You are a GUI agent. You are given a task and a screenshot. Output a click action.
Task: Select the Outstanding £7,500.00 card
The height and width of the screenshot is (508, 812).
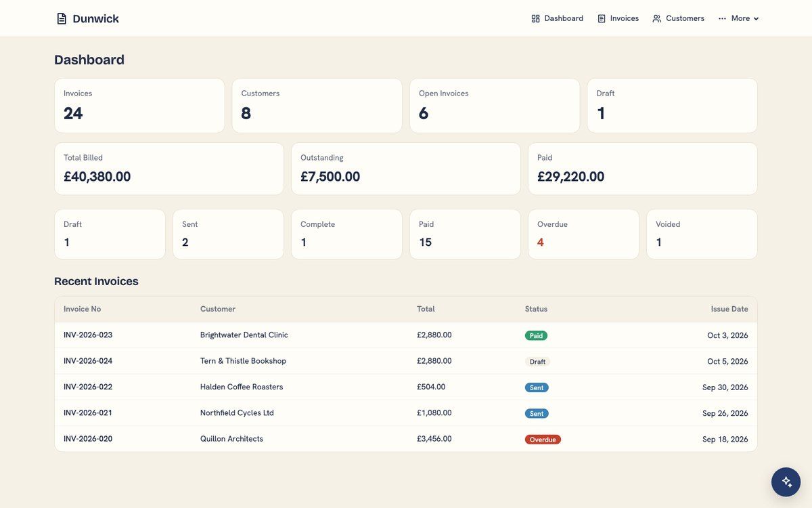click(406, 169)
